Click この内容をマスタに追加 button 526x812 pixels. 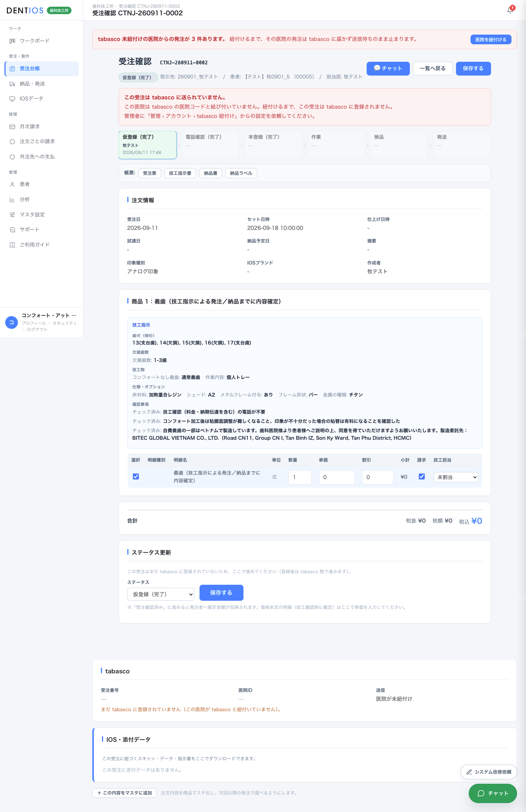tap(125, 793)
